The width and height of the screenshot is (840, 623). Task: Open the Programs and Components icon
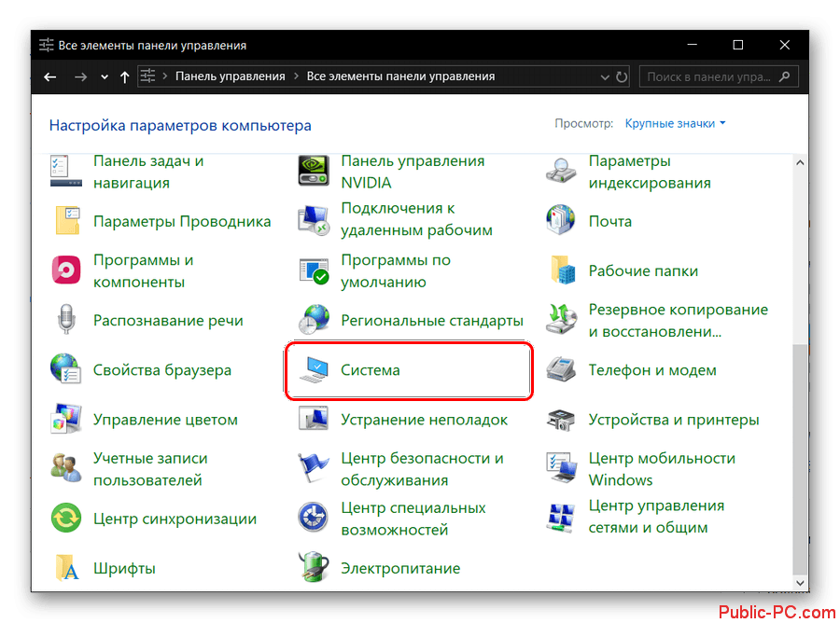pos(66,271)
